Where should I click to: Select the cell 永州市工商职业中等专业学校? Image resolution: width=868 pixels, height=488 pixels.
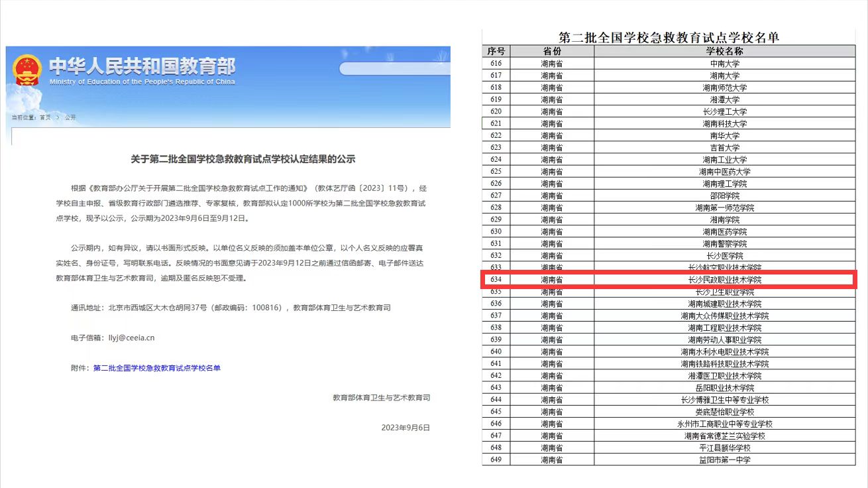click(725, 424)
